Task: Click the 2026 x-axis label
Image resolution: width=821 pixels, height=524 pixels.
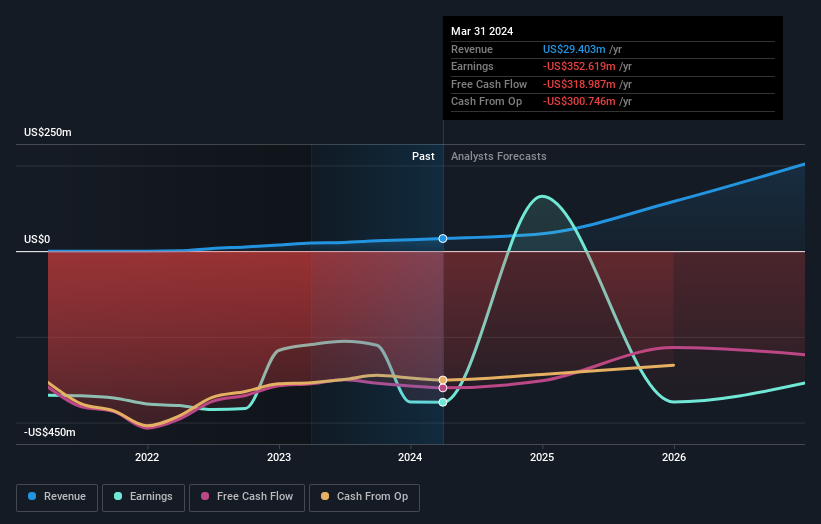Action: [674, 457]
